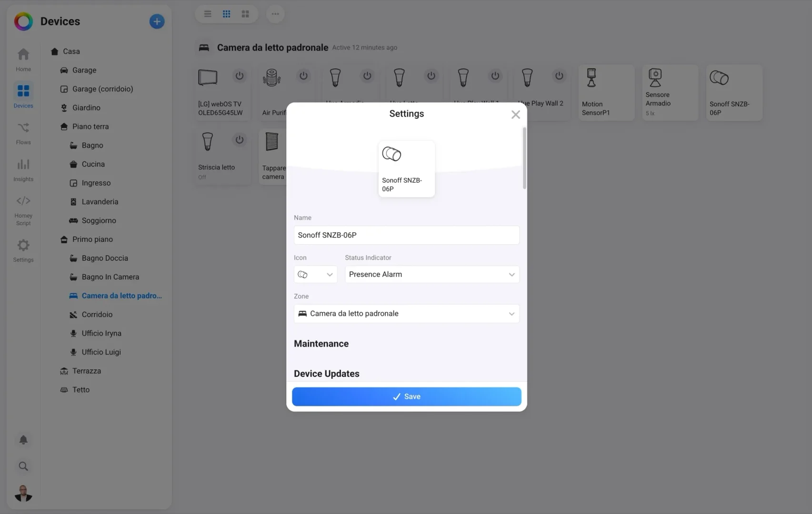Screen dimensions: 812x514
Task: Open the Flows section
Action: coord(23,133)
